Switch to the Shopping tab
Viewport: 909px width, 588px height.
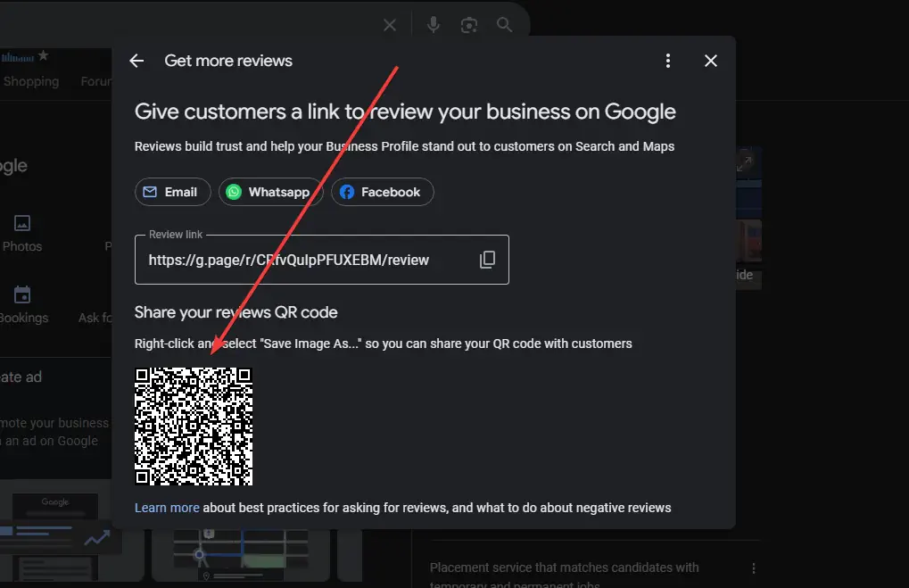[x=31, y=82]
